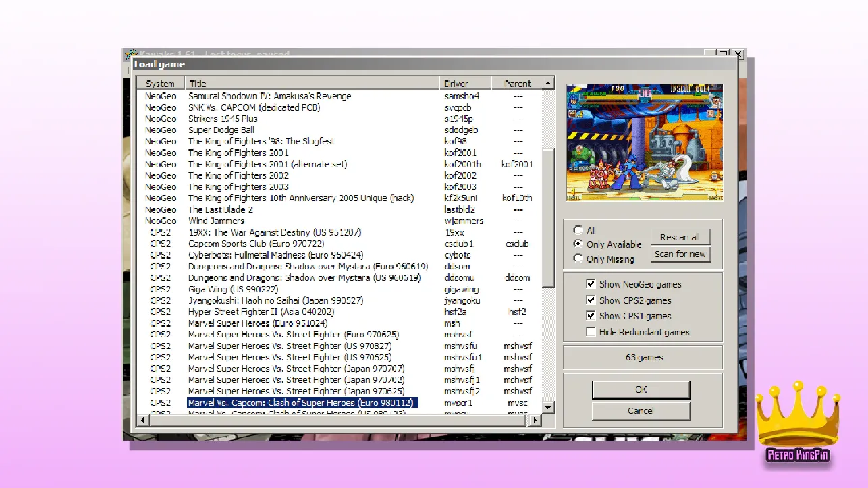Select 19XX: The War Against Destiny
This screenshot has width=868, height=488.
point(340,232)
